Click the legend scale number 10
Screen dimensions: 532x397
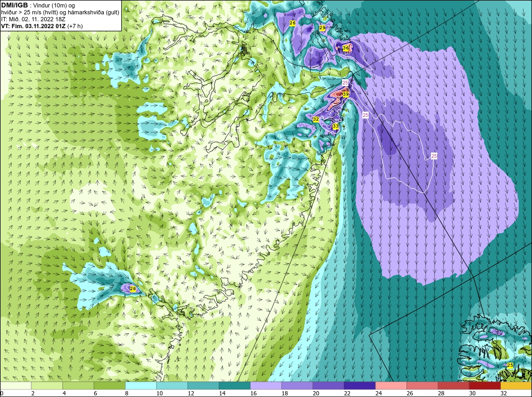click(160, 393)
